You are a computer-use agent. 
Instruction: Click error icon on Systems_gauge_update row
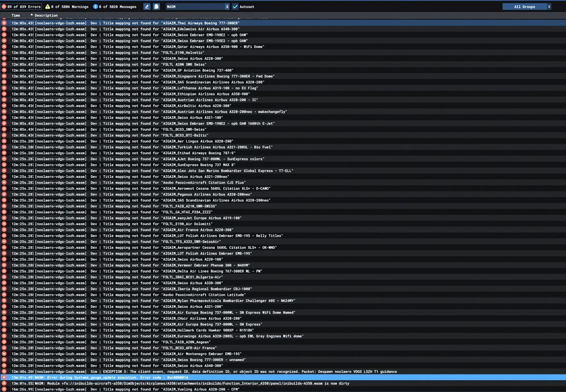4,377
